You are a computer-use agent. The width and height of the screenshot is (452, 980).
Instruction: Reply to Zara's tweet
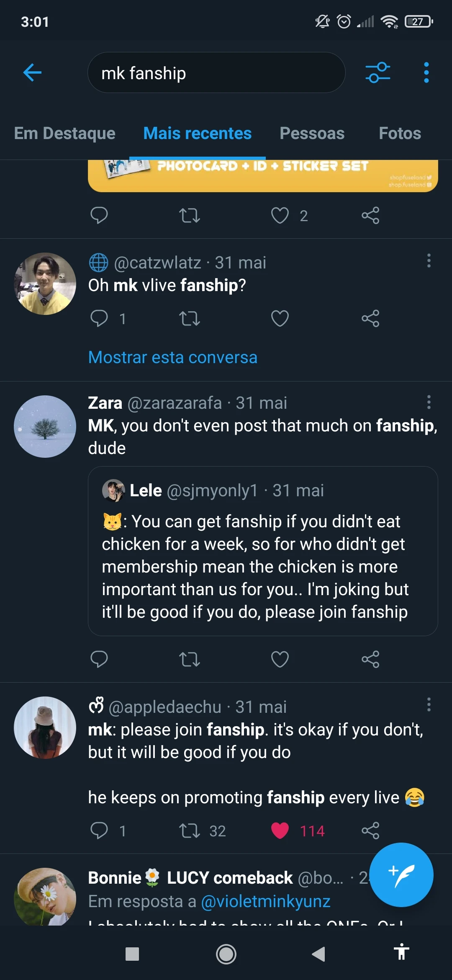tap(99, 659)
